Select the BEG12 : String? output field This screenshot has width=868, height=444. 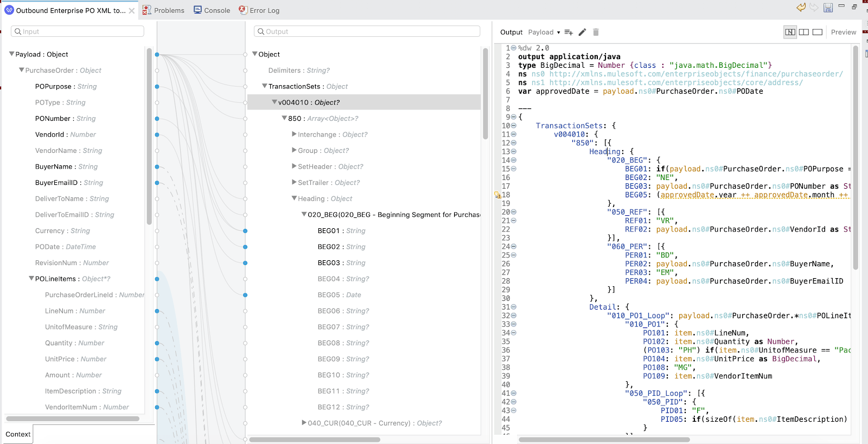[x=343, y=407]
